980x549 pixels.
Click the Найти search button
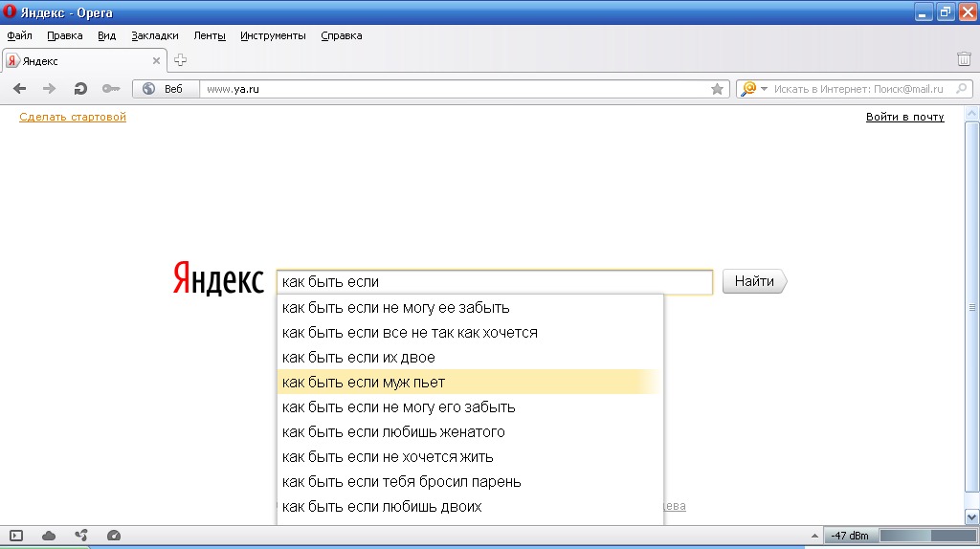coord(754,281)
